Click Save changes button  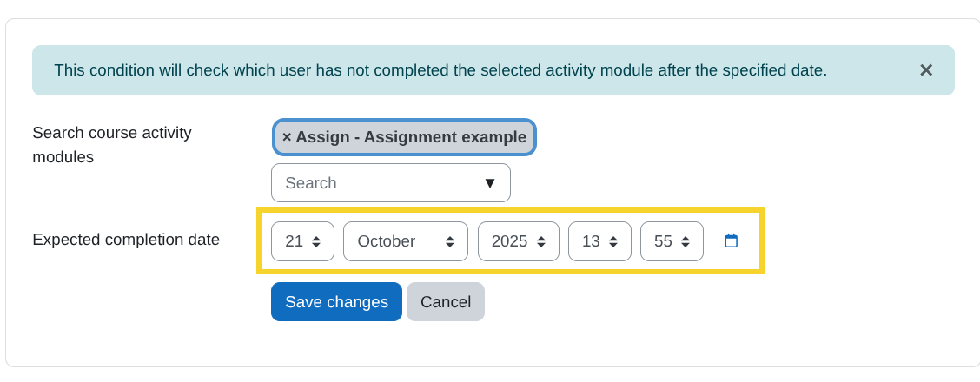tap(336, 302)
